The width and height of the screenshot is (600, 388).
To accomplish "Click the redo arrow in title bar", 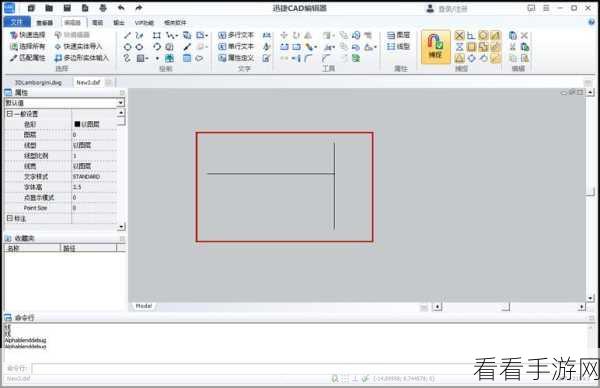I will click(x=139, y=8).
